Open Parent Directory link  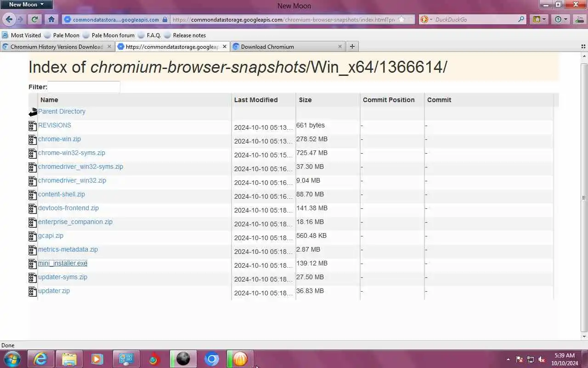pos(62,111)
